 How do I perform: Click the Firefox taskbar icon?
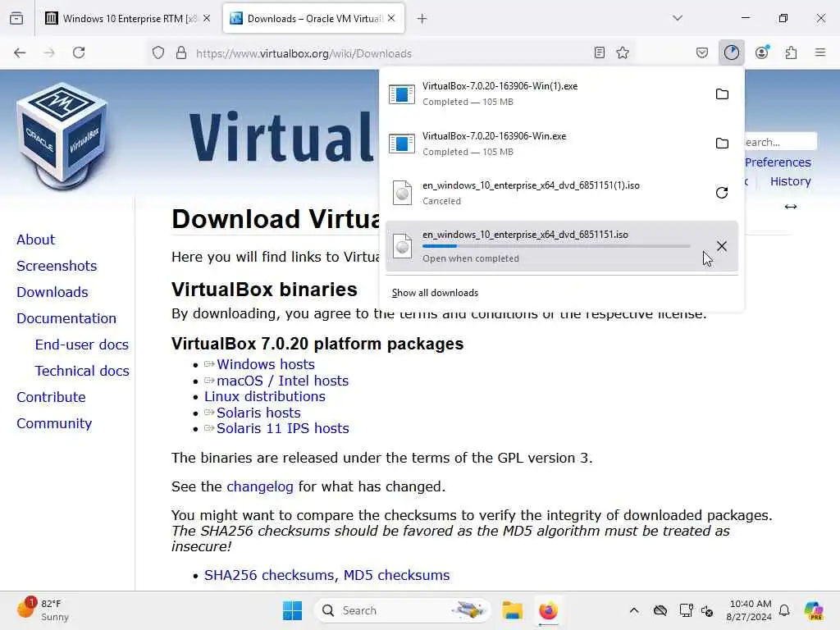[x=548, y=610]
